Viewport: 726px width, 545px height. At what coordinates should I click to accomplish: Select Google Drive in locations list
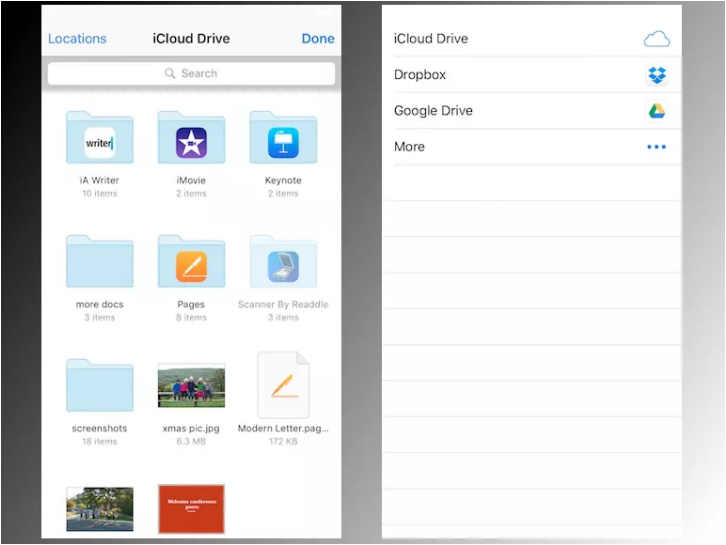[x=532, y=111]
